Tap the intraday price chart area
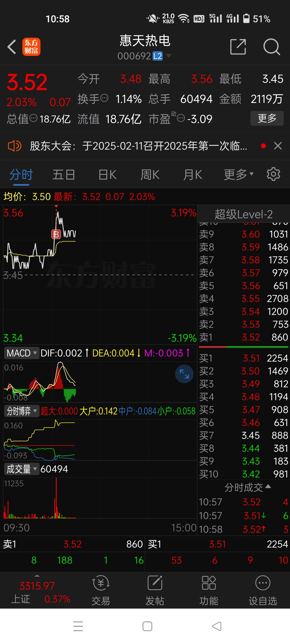 pos(100,275)
